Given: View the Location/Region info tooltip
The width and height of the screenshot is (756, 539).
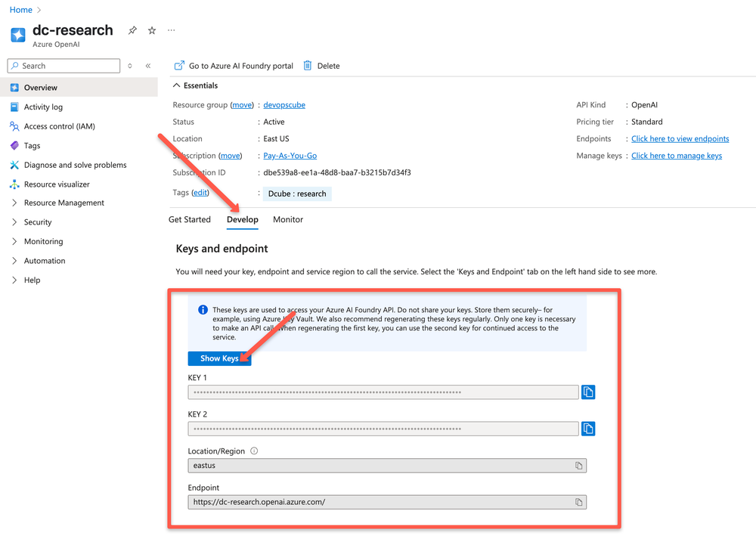Looking at the screenshot, I should [x=256, y=450].
